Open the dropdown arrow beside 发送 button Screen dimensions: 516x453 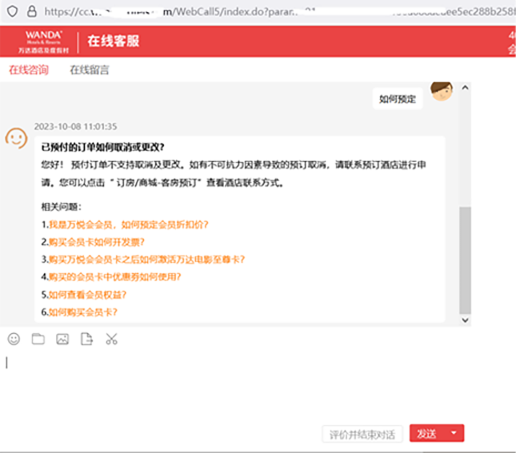click(x=454, y=433)
